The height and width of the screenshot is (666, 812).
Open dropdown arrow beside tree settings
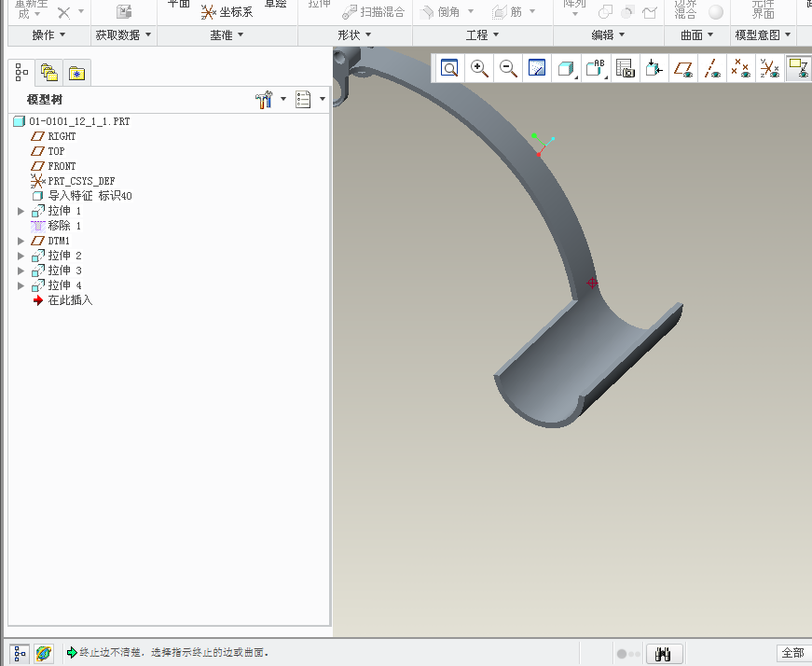pyautogui.click(x=283, y=99)
